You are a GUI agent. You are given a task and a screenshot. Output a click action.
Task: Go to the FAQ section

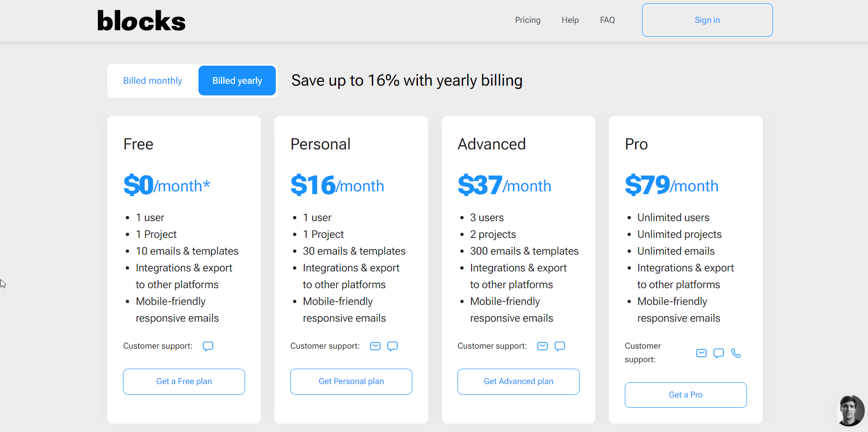point(607,20)
